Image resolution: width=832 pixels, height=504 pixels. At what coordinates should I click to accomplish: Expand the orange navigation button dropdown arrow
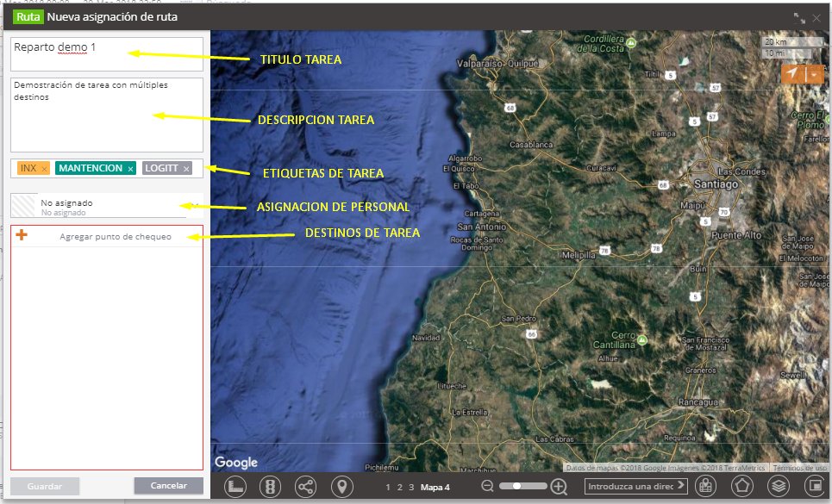815,74
